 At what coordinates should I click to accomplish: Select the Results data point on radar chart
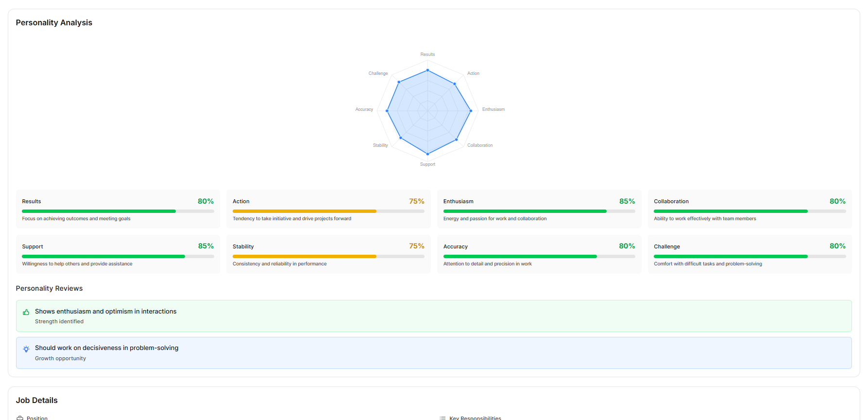pos(427,70)
